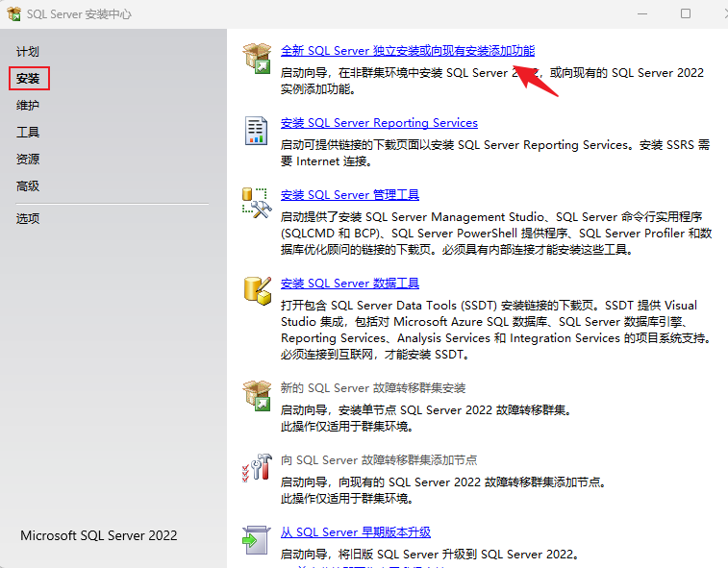
Task: Open the 工具 section
Action: (27, 133)
